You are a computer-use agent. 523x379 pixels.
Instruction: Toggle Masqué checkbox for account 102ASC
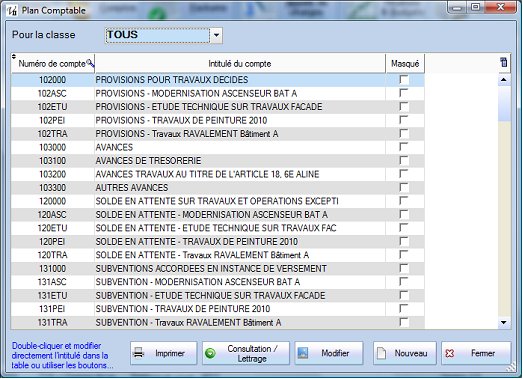click(x=404, y=93)
